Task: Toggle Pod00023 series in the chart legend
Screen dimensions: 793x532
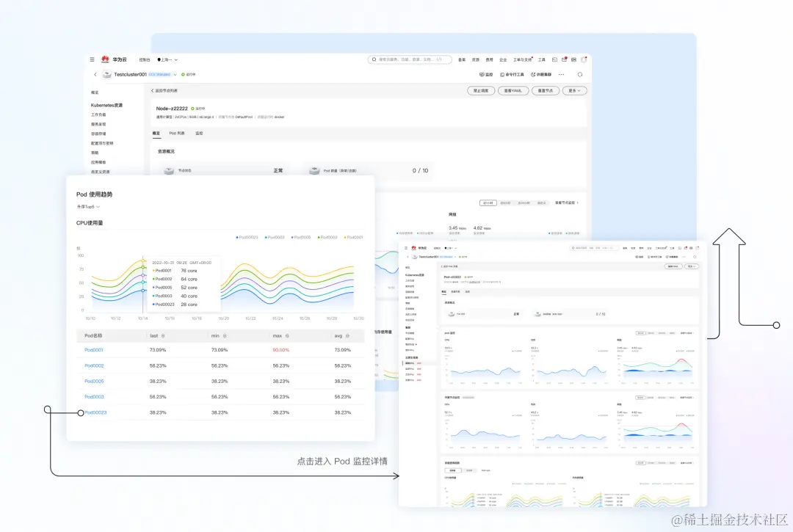Action: point(247,237)
